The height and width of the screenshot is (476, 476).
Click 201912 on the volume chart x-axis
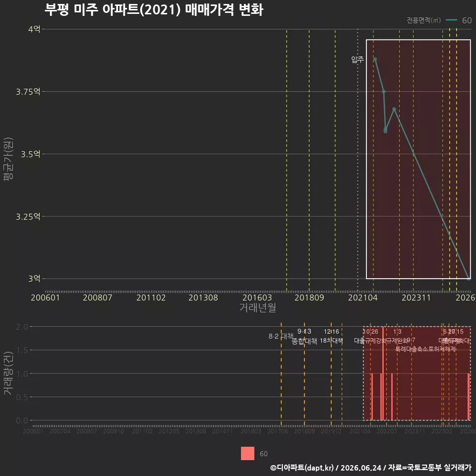click(x=331, y=431)
